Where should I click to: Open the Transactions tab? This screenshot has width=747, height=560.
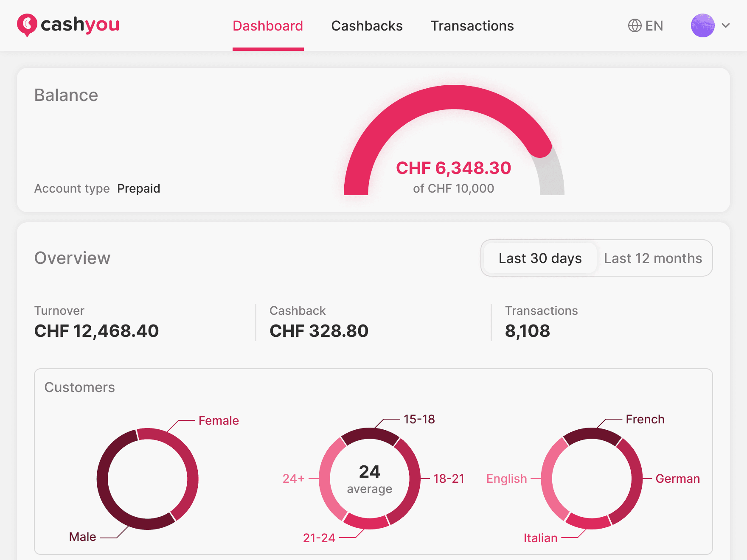pyautogui.click(x=472, y=26)
